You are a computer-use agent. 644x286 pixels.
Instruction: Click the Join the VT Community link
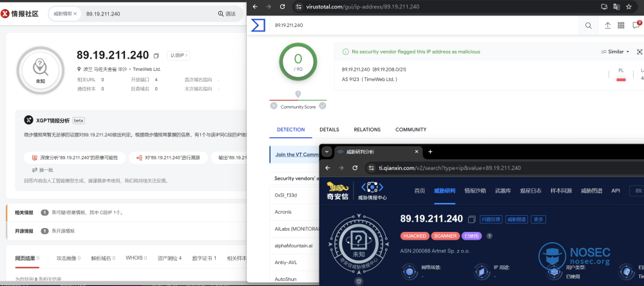(297, 155)
